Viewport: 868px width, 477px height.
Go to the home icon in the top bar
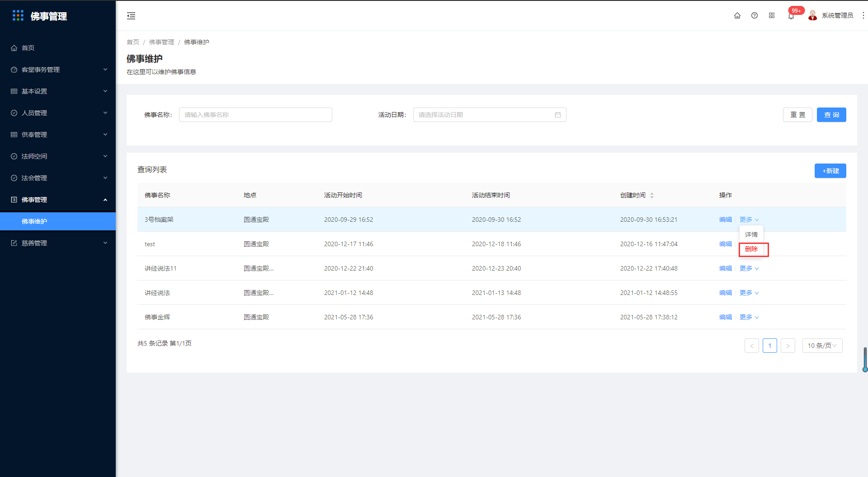pos(737,15)
